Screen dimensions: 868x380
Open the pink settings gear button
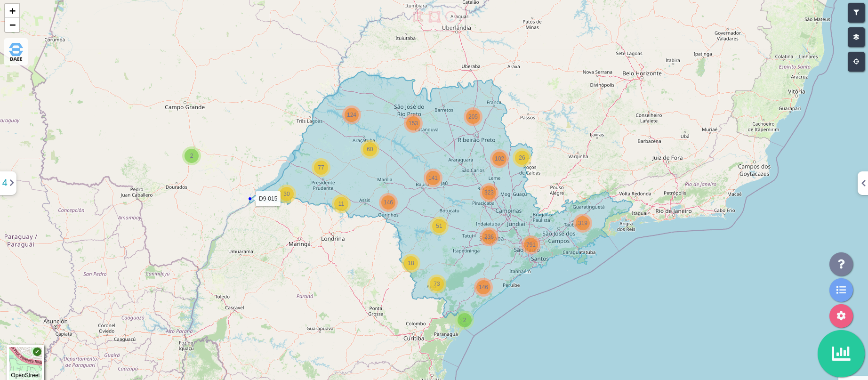click(x=841, y=316)
